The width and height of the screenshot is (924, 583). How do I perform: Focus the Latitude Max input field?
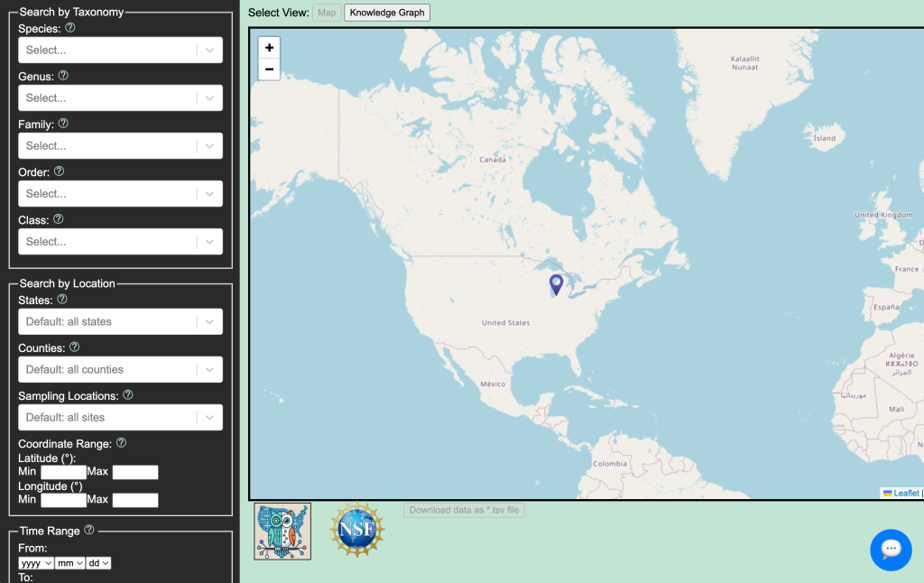pyautogui.click(x=135, y=472)
